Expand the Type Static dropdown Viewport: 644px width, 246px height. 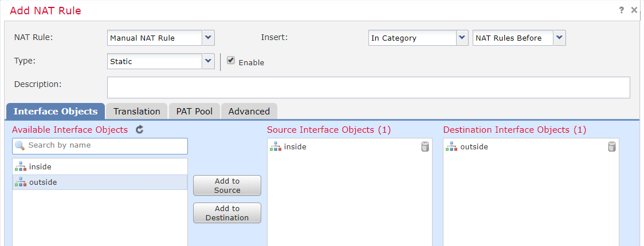[x=209, y=61]
